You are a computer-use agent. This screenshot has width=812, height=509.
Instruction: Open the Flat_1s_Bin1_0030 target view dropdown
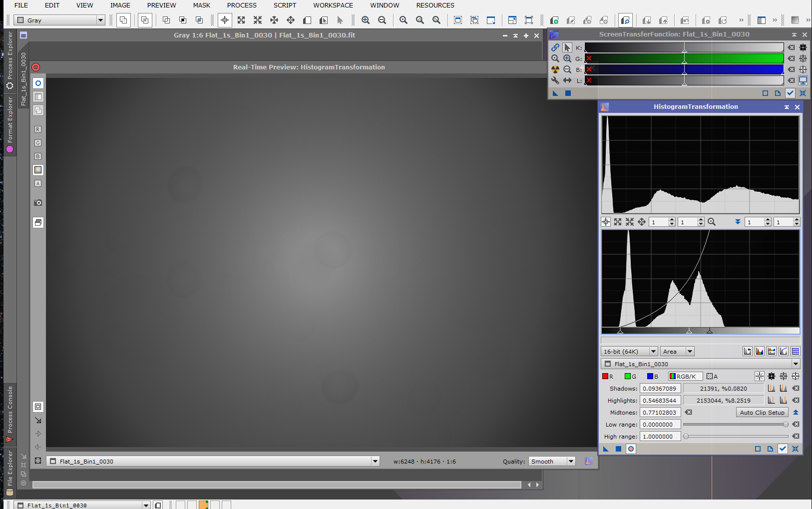[x=700, y=364]
